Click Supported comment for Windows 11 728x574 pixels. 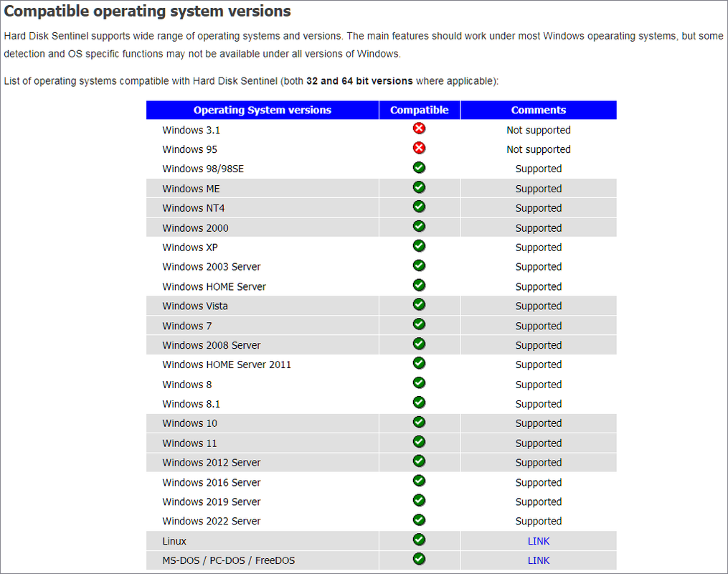539,443
